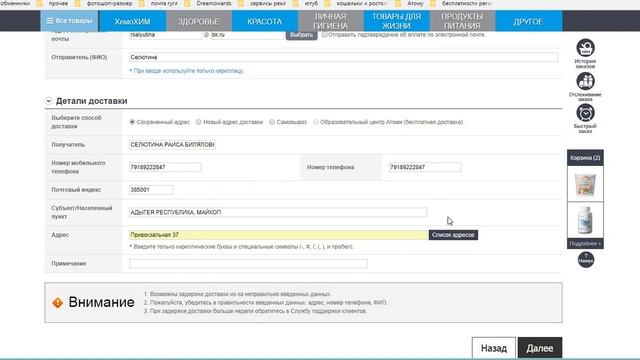Image resolution: width=640 pixels, height=360 pixels.
Task: Focus the Номер телефона field
Action: pyautogui.click(x=424, y=167)
